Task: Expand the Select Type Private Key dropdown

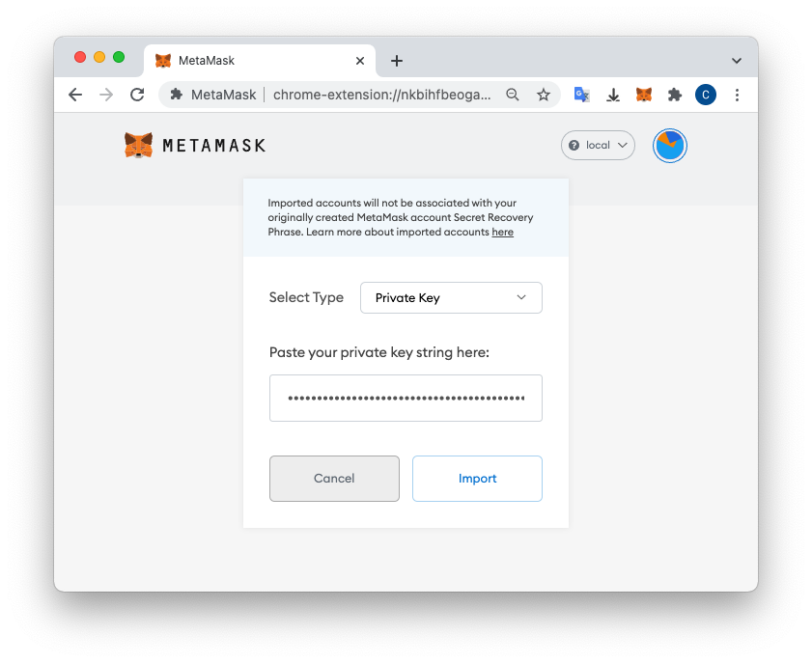Action: coord(451,297)
